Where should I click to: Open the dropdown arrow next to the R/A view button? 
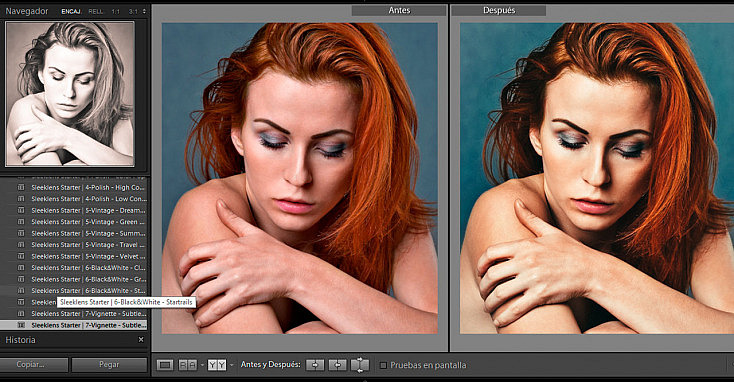coord(202,365)
